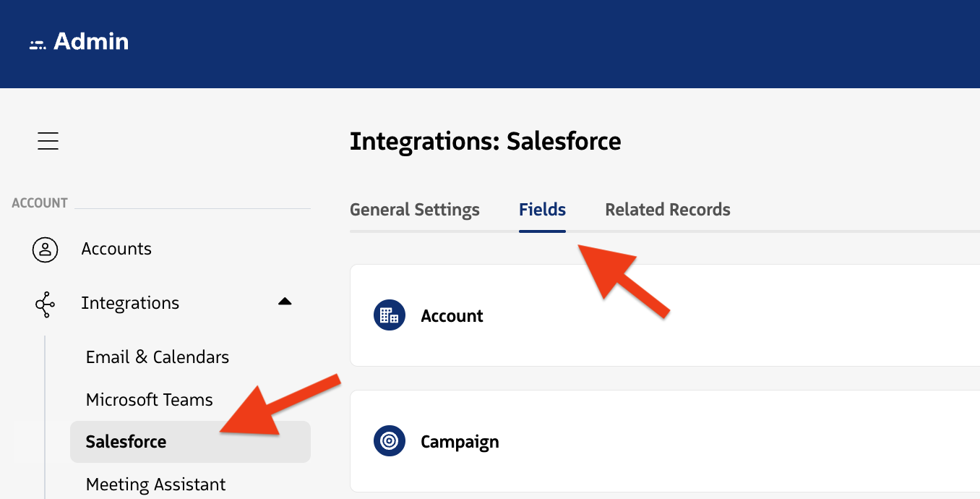Select the Fields tab

coord(542,210)
